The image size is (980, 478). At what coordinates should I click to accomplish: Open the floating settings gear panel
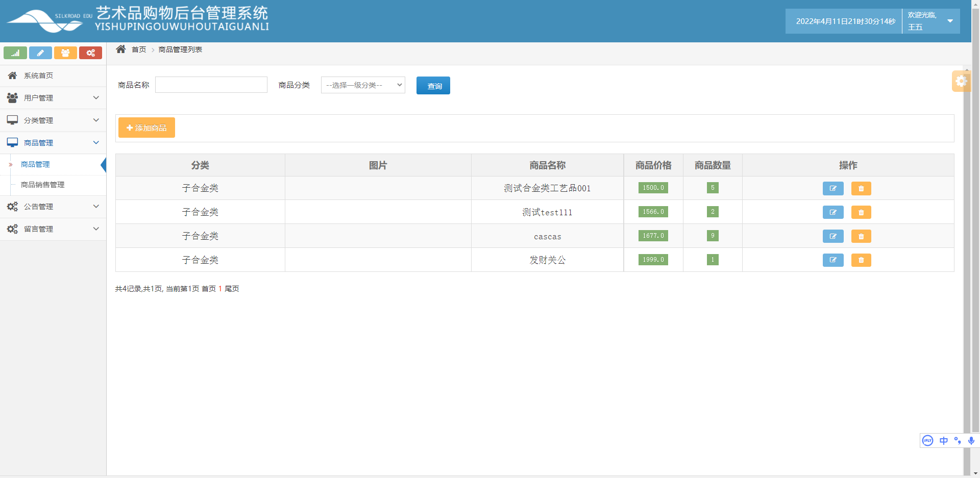tap(961, 81)
